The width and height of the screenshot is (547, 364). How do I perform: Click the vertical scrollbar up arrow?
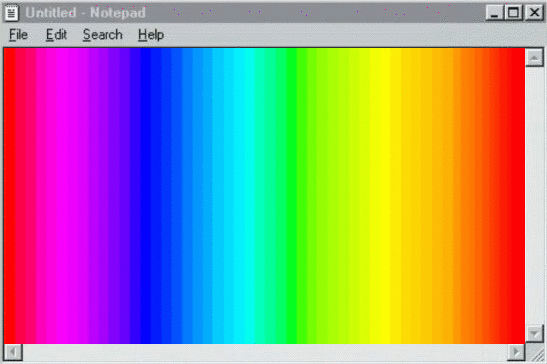534,57
